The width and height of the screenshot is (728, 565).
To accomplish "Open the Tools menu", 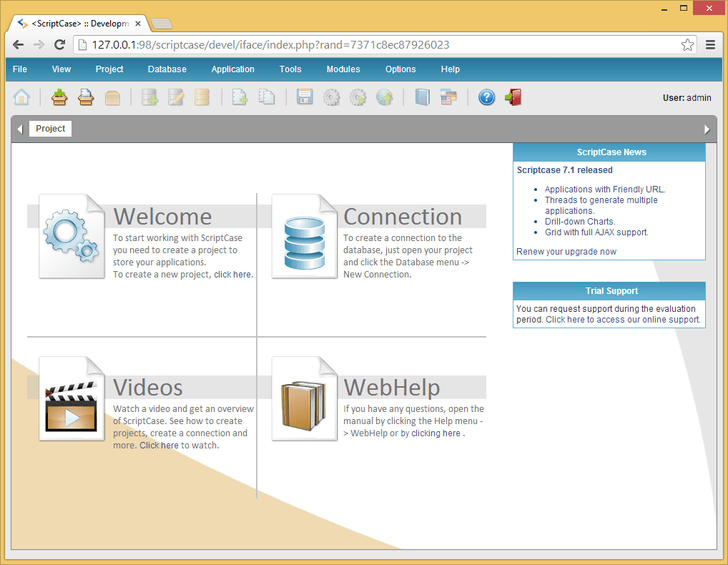I will point(290,69).
